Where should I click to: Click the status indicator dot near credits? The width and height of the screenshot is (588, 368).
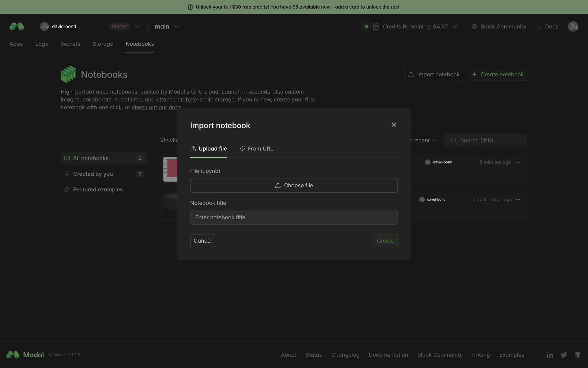(366, 27)
